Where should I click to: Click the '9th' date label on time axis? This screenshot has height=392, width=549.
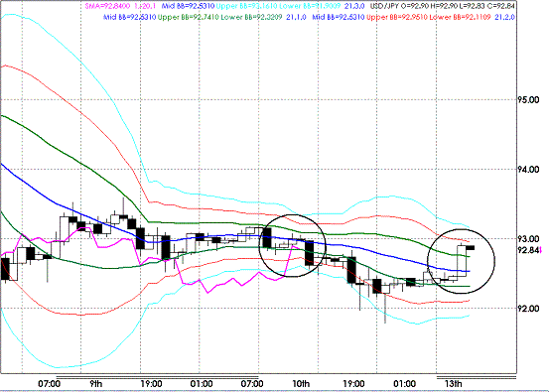point(96,384)
